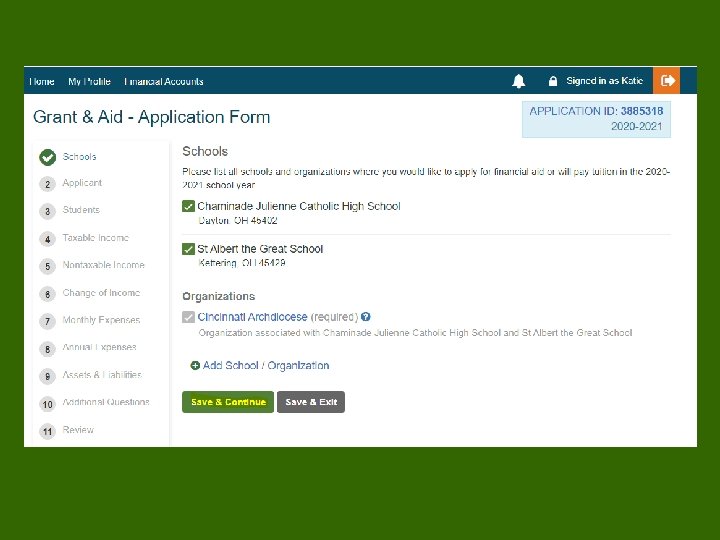Click the Cincinnati Archdiocese required checkbox
The height and width of the screenshot is (540, 720).
(188, 317)
